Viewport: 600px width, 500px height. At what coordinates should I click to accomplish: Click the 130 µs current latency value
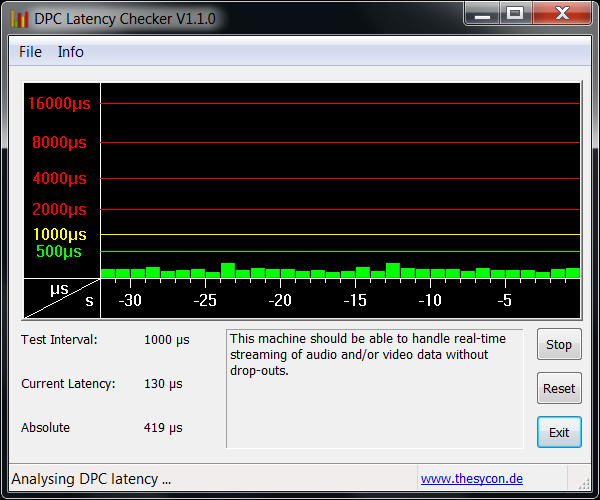[163, 384]
